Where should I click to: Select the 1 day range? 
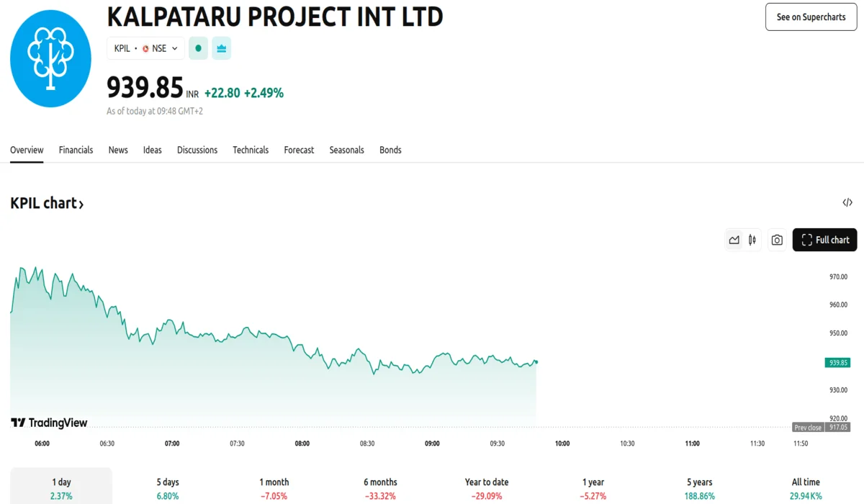[61, 488]
